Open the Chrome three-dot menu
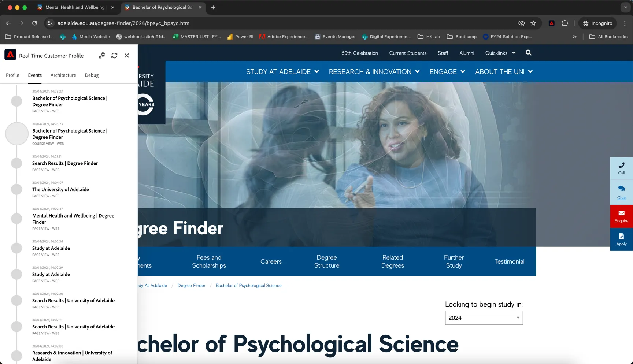633x364 pixels. tap(625, 23)
